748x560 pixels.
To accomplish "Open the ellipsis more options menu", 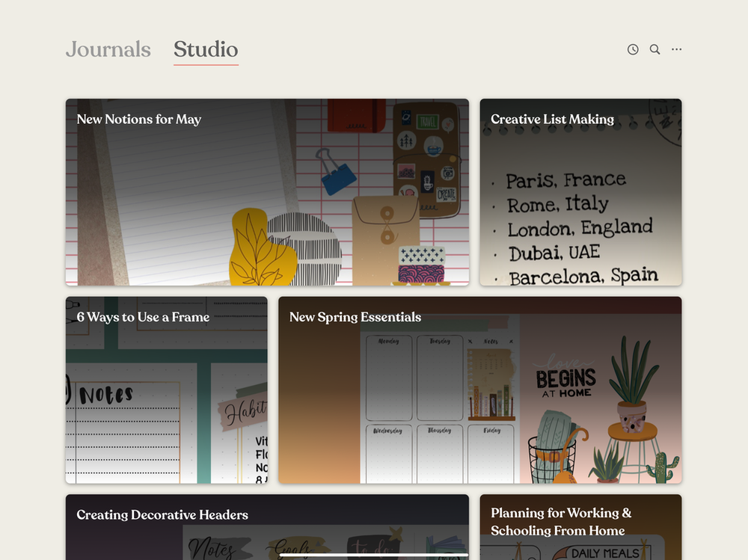I will tap(676, 49).
